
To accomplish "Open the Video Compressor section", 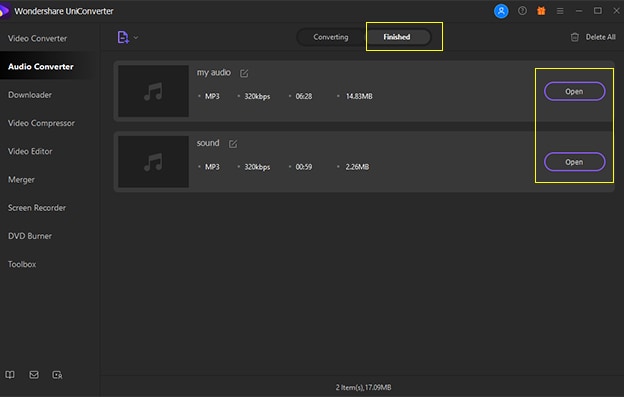I will pyautogui.click(x=41, y=123).
